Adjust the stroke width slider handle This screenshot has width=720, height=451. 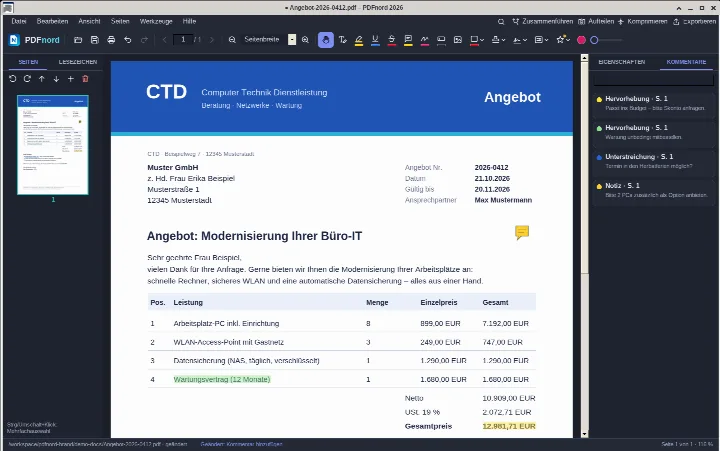(x=594, y=40)
